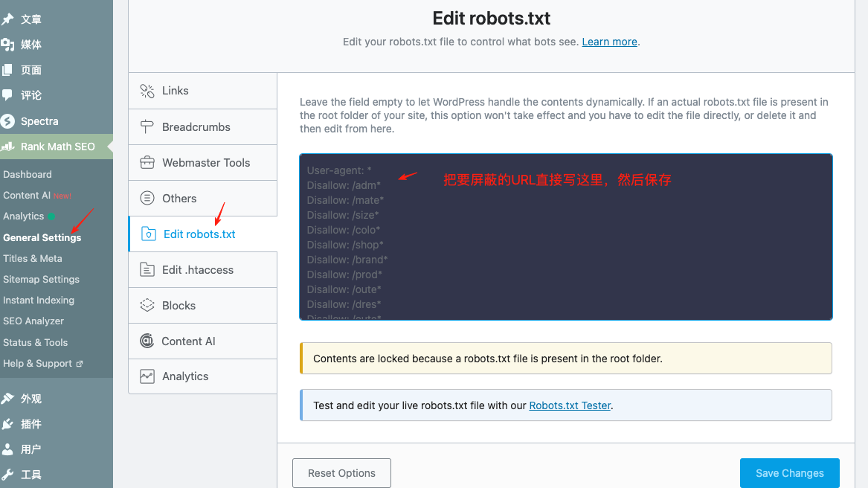Go to Titles & Meta submenu
The width and height of the screenshot is (868, 488).
(33, 258)
